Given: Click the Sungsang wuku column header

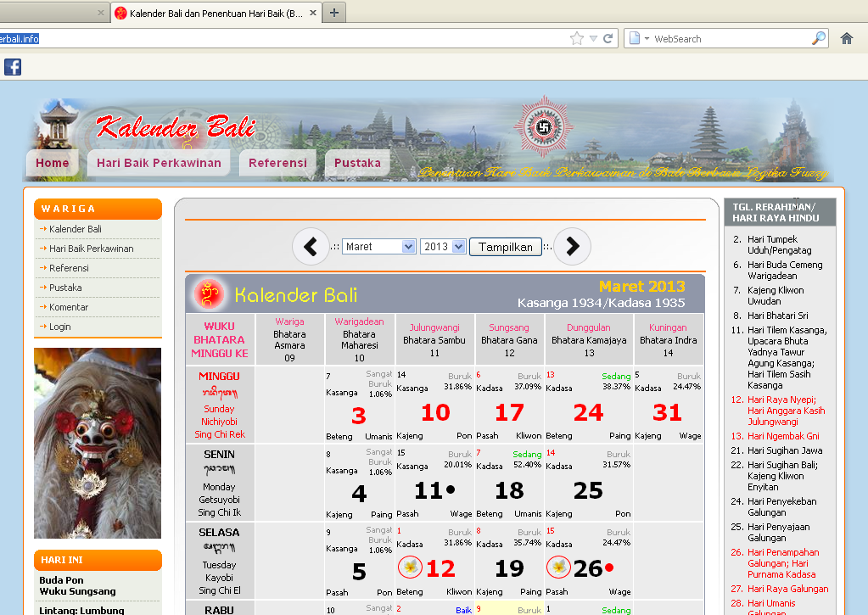Looking at the screenshot, I should point(509,339).
